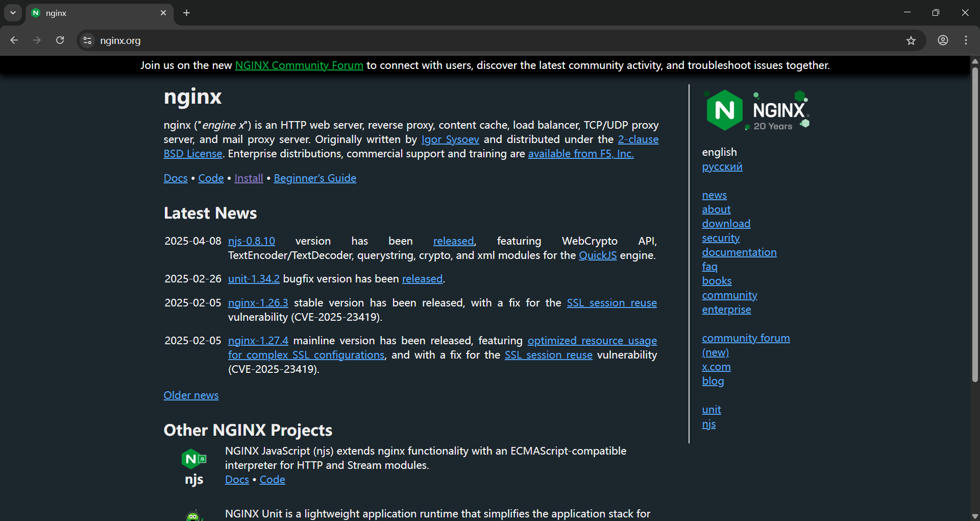Bookmark this page with the star icon
The image size is (980, 521).
click(x=911, y=40)
